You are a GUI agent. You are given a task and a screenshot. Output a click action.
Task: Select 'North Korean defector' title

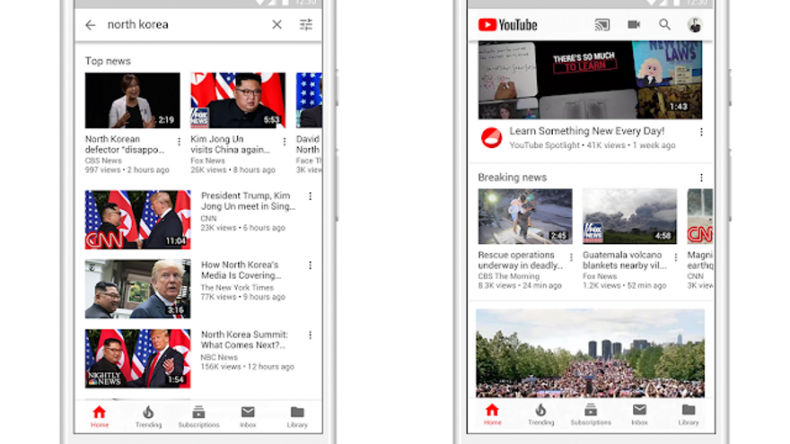click(124, 144)
